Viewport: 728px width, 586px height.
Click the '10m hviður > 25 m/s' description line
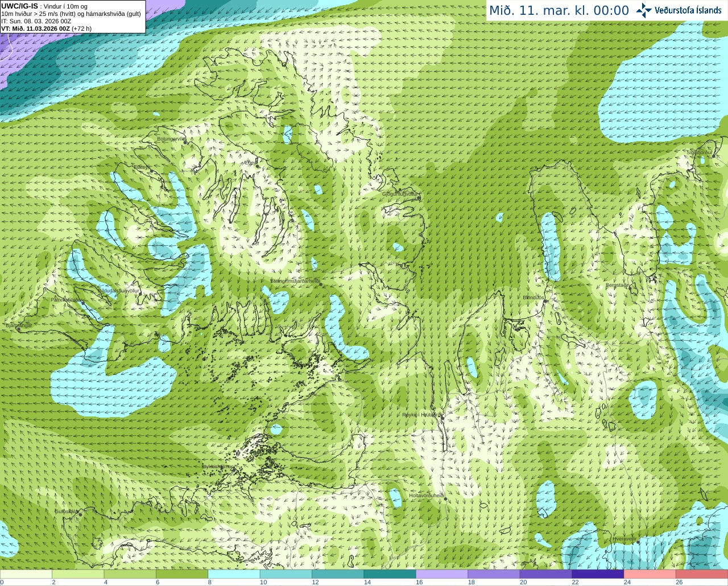click(72, 14)
